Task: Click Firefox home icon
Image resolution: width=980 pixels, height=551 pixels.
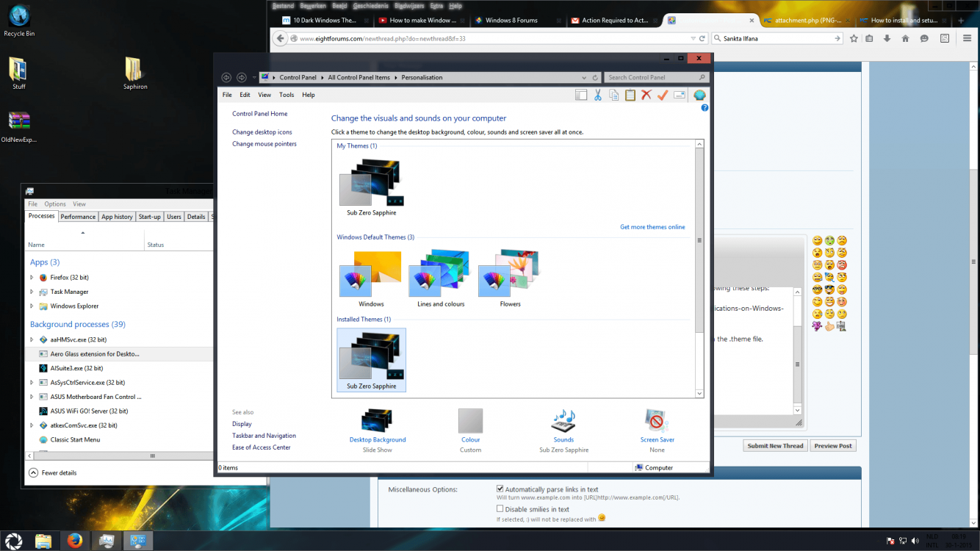Action: (905, 38)
